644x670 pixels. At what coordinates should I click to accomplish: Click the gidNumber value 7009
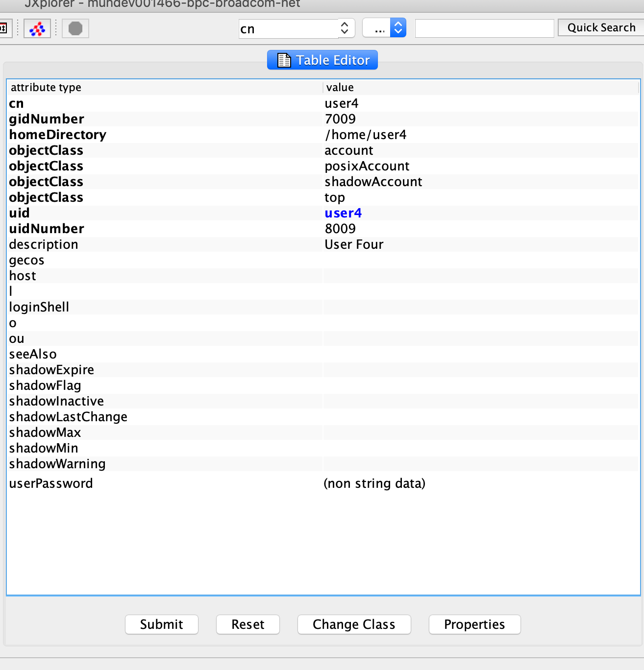coord(340,119)
